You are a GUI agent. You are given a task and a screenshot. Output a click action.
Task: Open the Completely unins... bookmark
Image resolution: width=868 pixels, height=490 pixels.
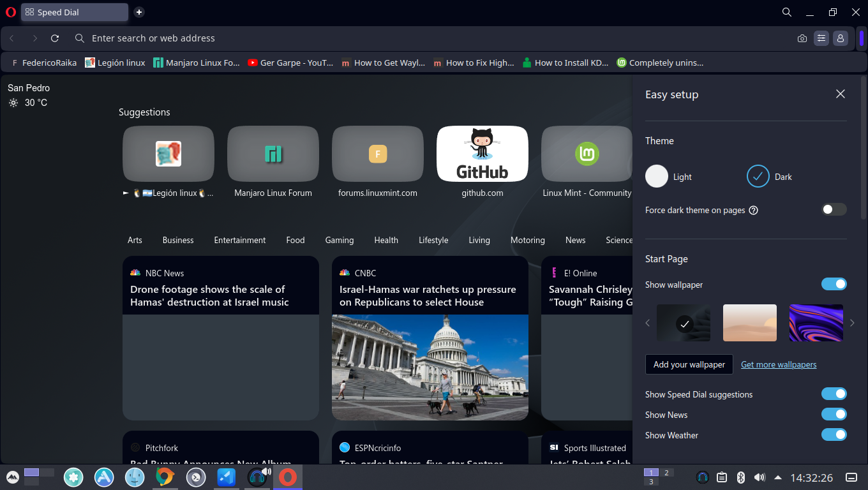660,63
